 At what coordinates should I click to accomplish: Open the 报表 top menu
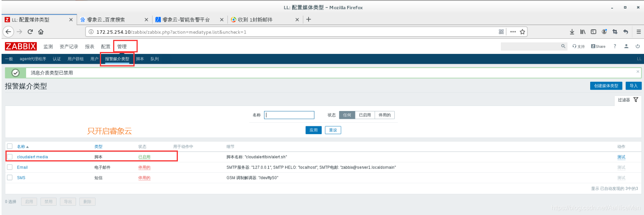click(90, 47)
